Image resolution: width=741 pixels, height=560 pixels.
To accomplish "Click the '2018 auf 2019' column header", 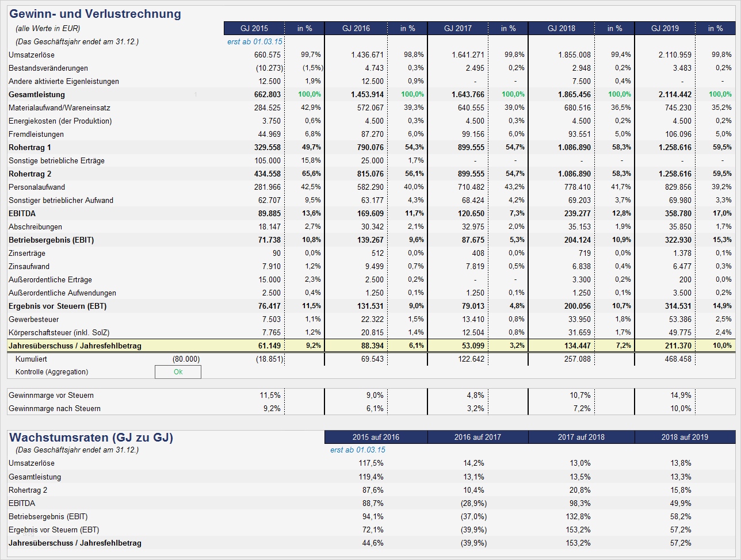I will click(686, 436).
